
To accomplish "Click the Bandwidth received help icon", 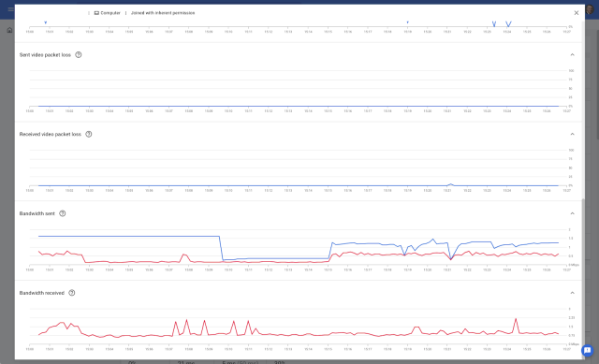I will click(71, 293).
